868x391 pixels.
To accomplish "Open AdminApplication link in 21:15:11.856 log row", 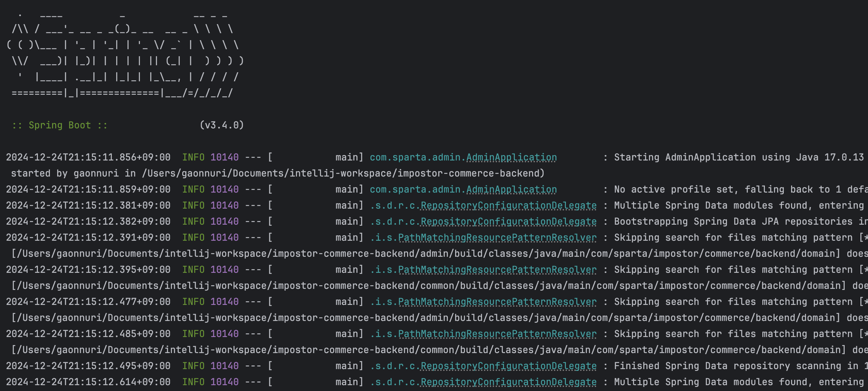I will coord(511,157).
